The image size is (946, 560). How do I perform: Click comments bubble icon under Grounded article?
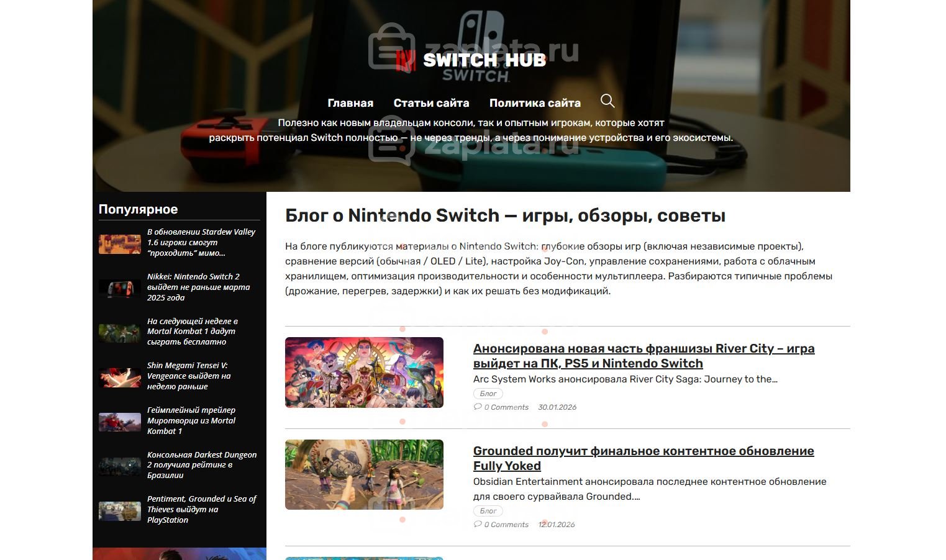coord(477,525)
